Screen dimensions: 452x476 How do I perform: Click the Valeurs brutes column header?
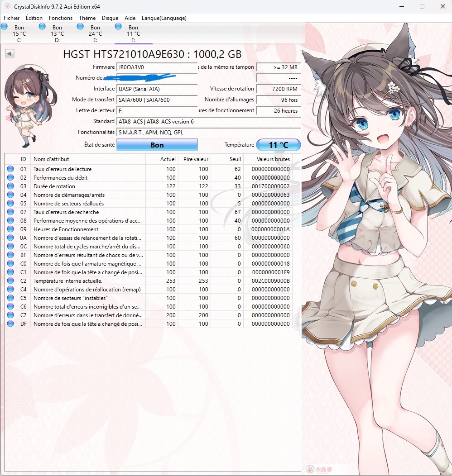coord(273,159)
